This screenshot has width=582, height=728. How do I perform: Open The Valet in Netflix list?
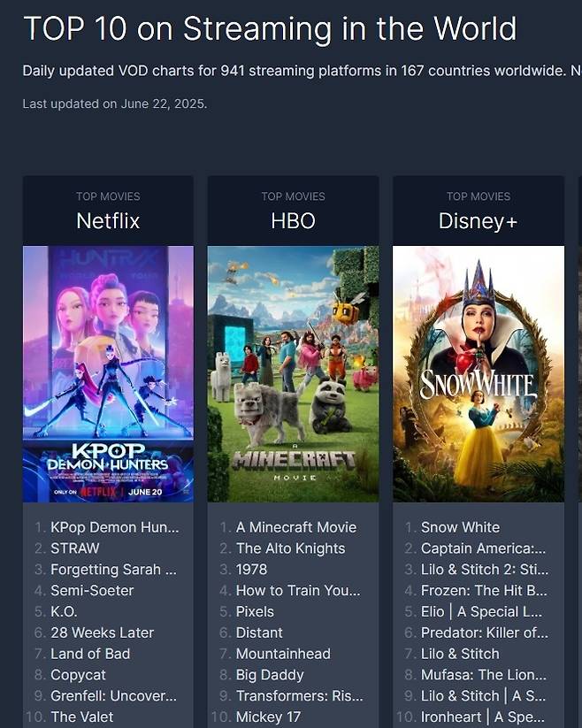[x=81, y=717]
